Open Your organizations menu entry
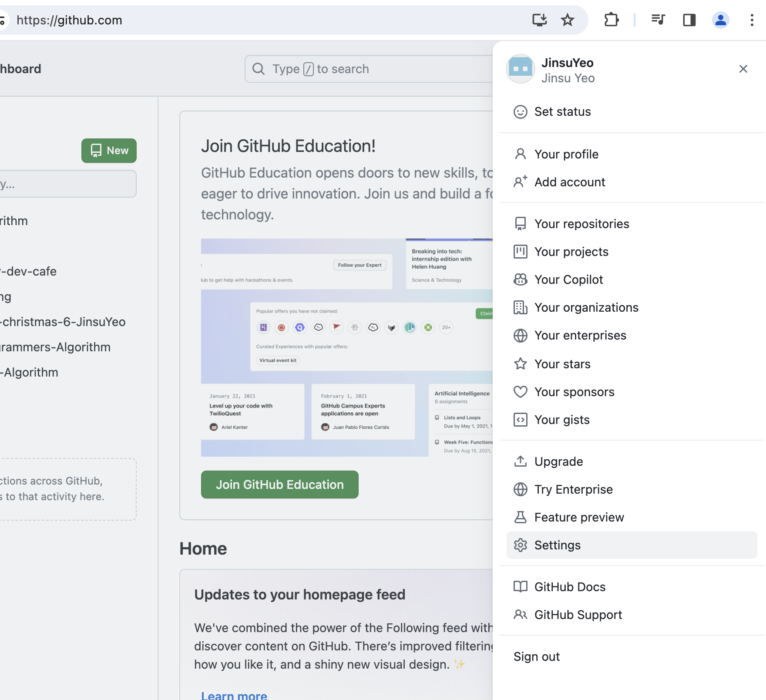The width and height of the screenshot is (766, 700). 632,307
